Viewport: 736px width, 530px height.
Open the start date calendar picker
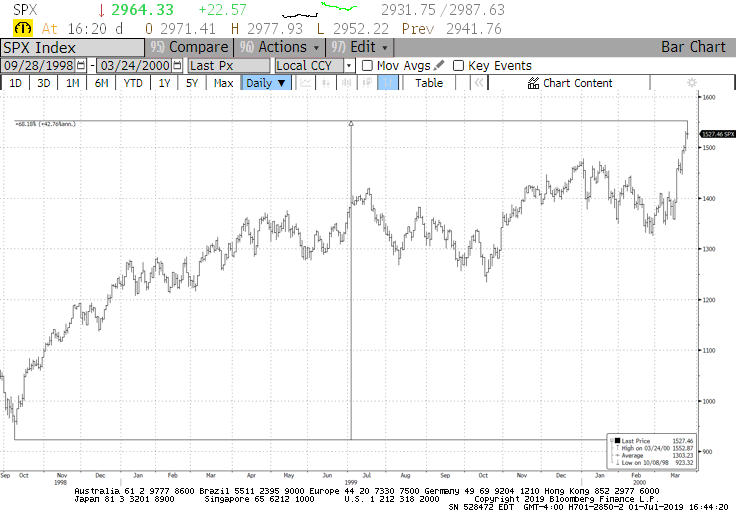pos(82,65)
